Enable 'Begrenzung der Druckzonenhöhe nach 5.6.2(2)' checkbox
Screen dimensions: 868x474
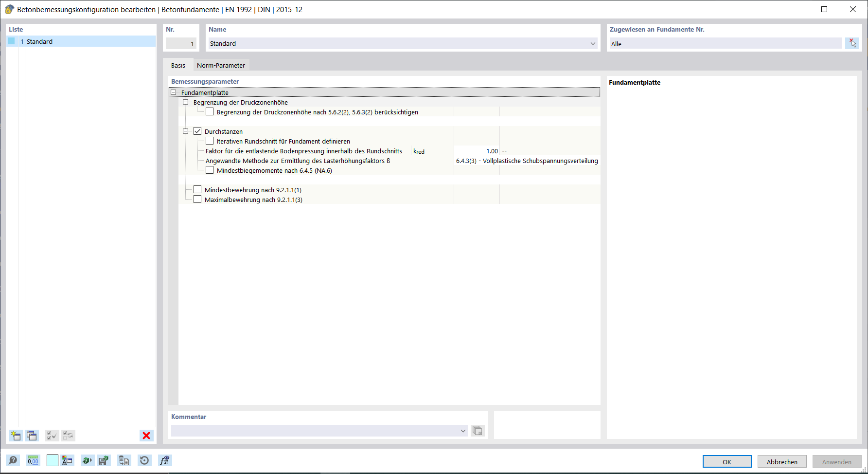click(210, 112)
